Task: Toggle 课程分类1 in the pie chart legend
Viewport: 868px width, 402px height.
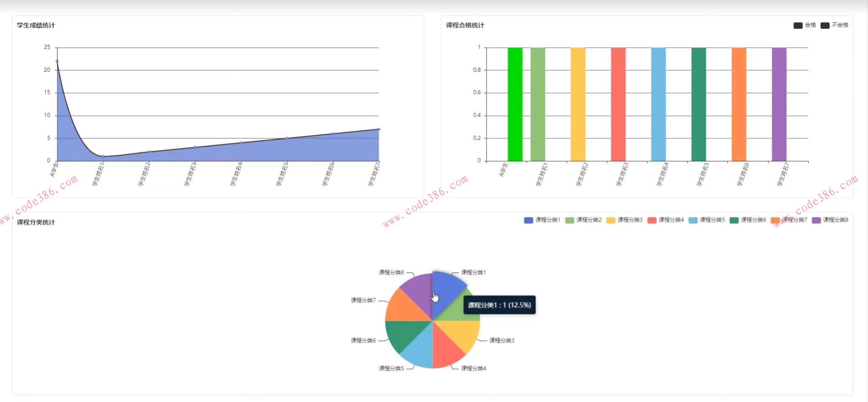Action: pos(542,220)
